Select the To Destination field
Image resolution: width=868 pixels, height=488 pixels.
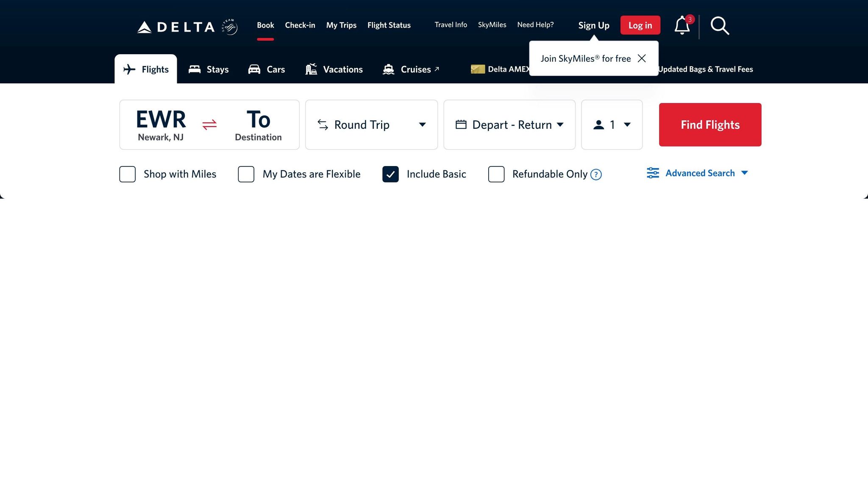258,125
